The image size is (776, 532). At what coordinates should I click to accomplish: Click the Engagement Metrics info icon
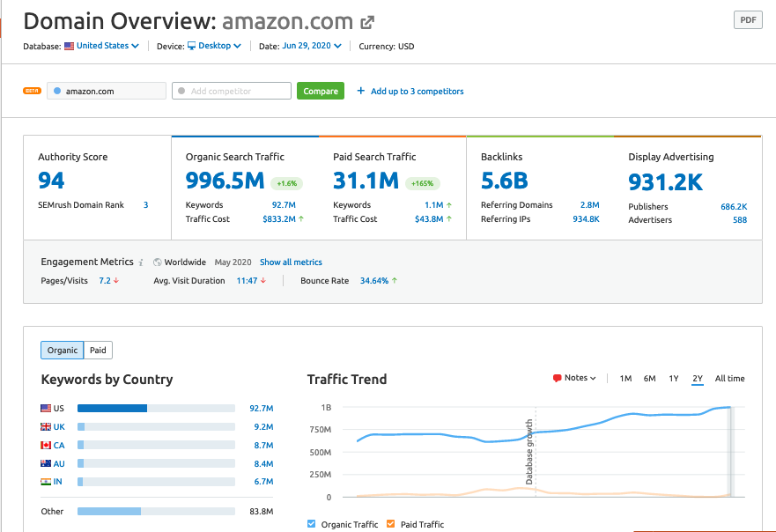point(141,262)
